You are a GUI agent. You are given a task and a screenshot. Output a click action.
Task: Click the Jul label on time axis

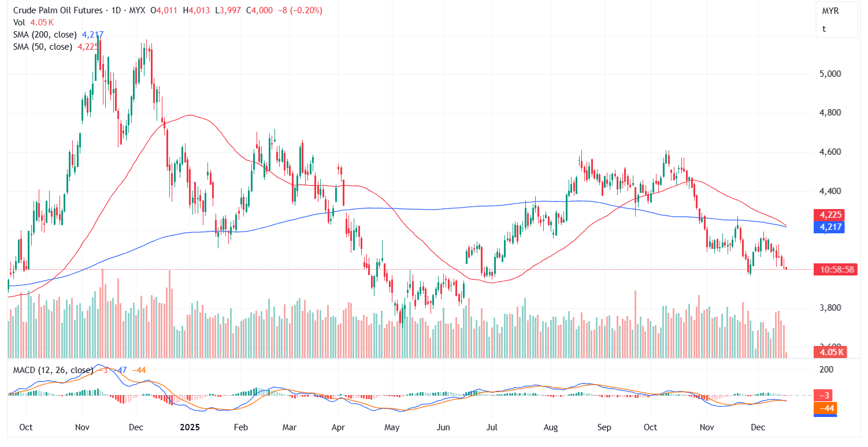coord(492,427)
